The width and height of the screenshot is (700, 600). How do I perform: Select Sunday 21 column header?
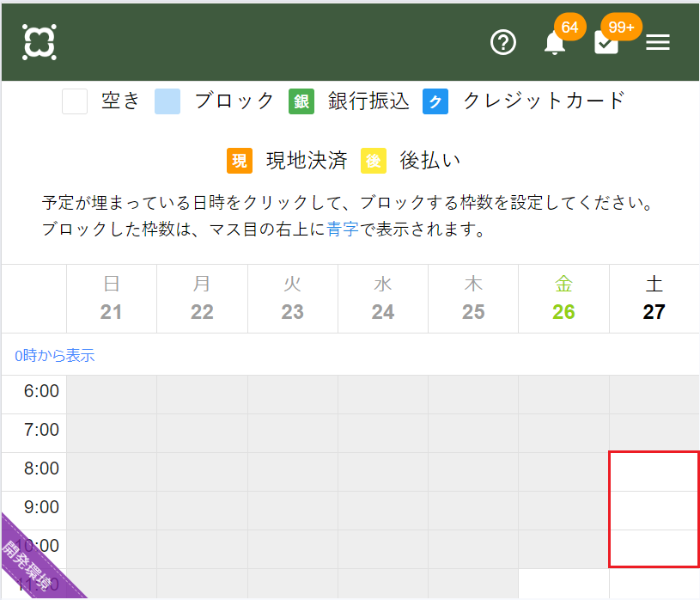pyautogui.click(x=112, y=298)
